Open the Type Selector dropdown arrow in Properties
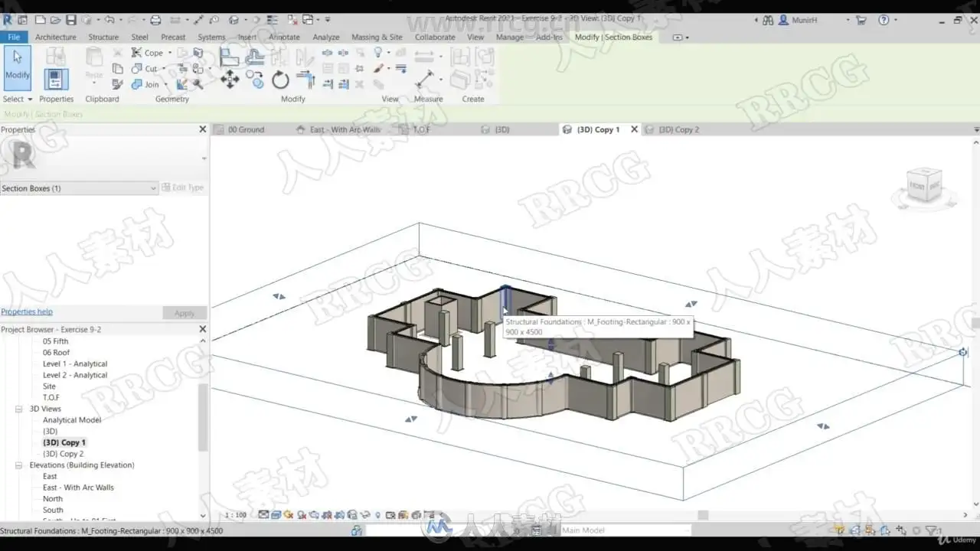Screen dimensions: 980x551 tap(204, 158)
